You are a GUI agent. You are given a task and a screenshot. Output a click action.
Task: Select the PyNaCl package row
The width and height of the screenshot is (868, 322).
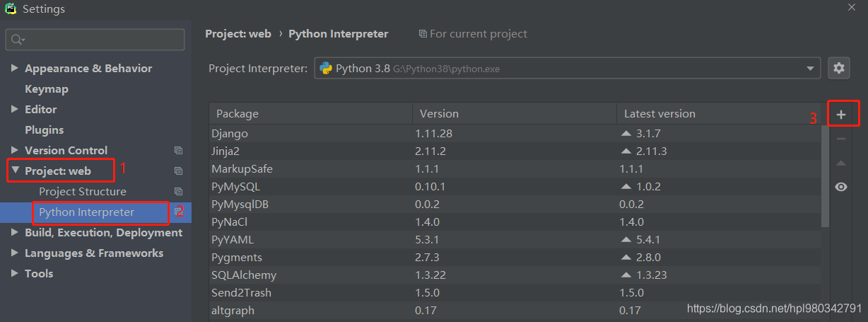515,222
